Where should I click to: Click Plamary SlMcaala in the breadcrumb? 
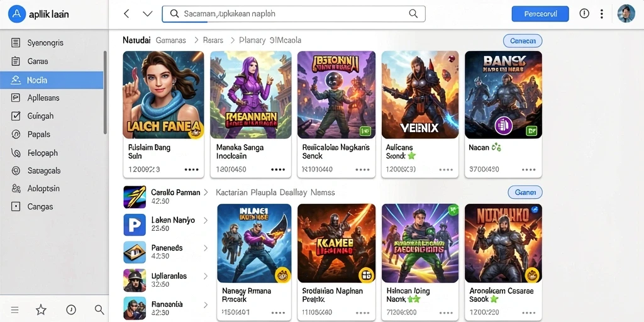coord(270,40)
